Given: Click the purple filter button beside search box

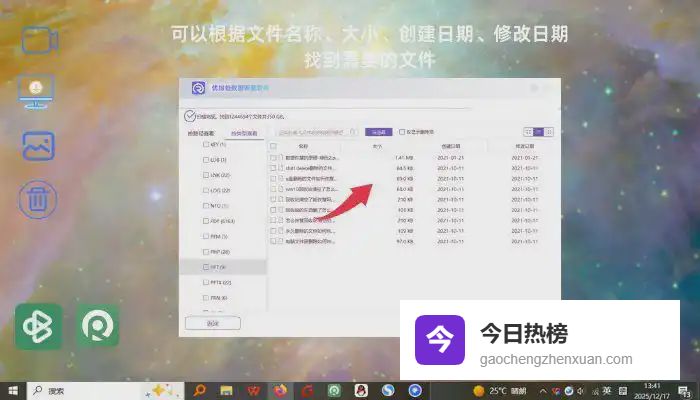Looking at the screenshot, I should (377, 132).
